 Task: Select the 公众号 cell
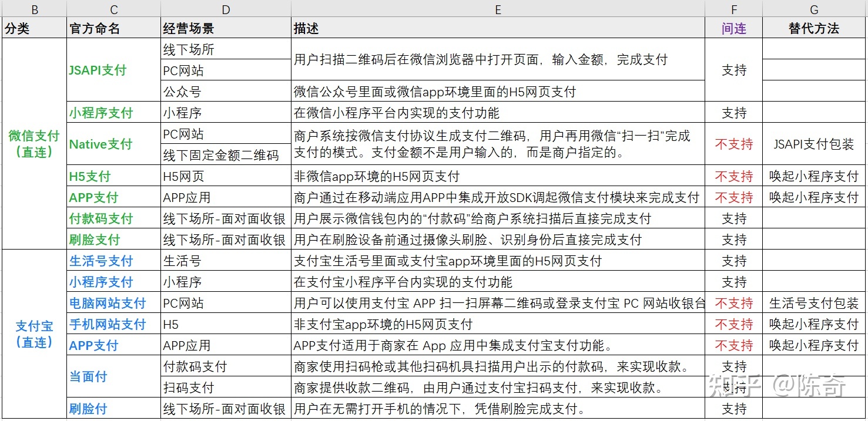226,92
